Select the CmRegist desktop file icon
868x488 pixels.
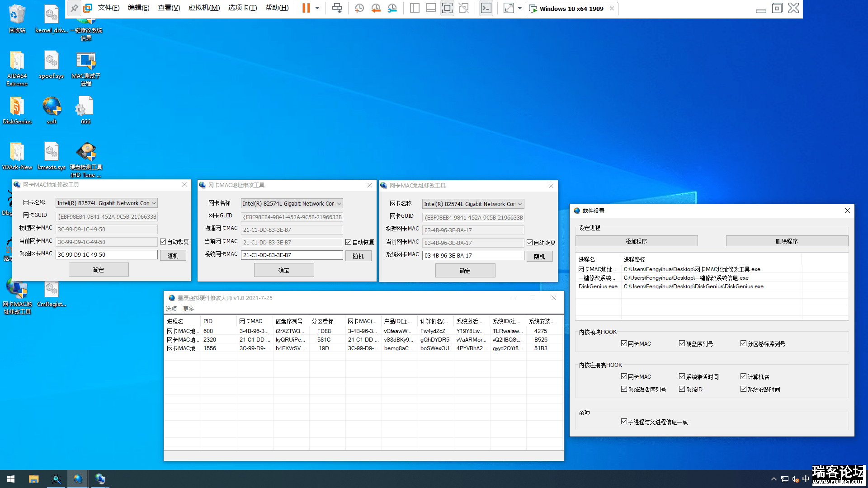pyautogui.click(x=52, y=294)
